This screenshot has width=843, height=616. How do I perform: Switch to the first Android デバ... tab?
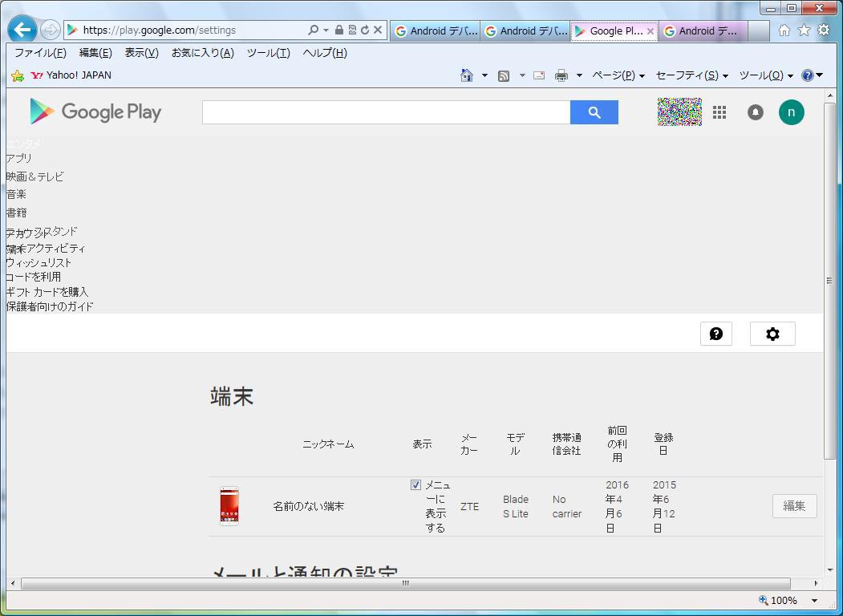coord(436,31)
